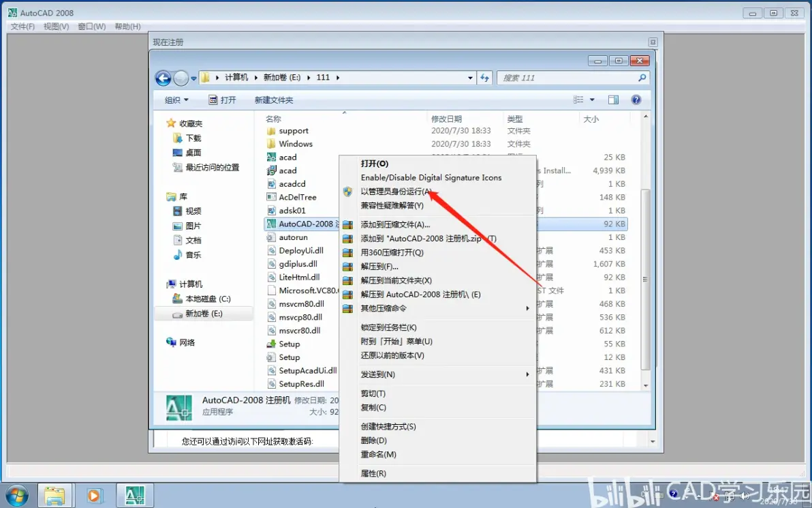Refresh the 111 folder view

(485, 78)
